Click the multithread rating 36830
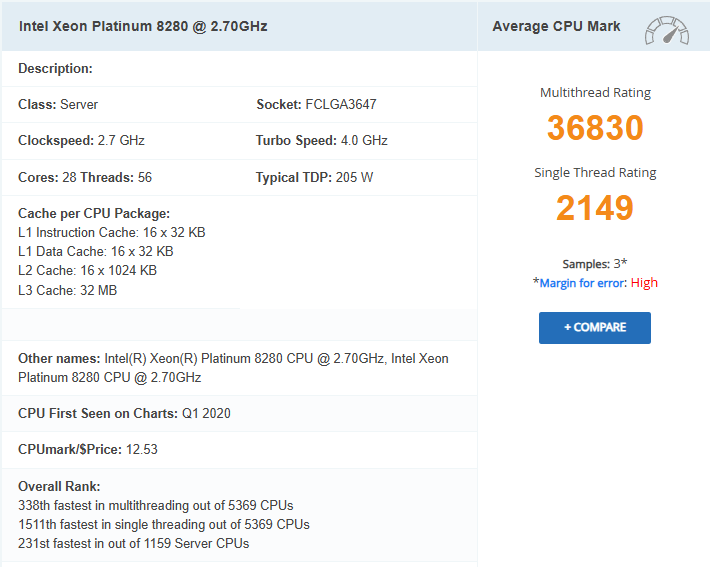This screenshot has height=567, width=710. 595,128
